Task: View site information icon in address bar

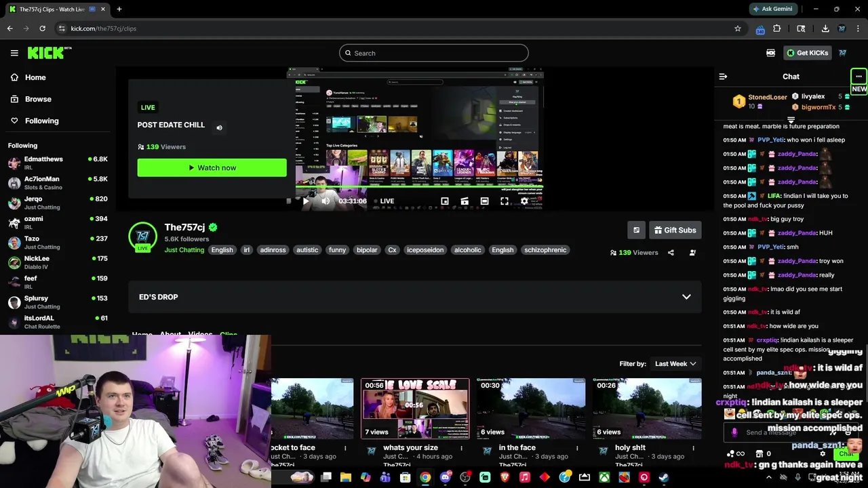Action: point(62,28)
